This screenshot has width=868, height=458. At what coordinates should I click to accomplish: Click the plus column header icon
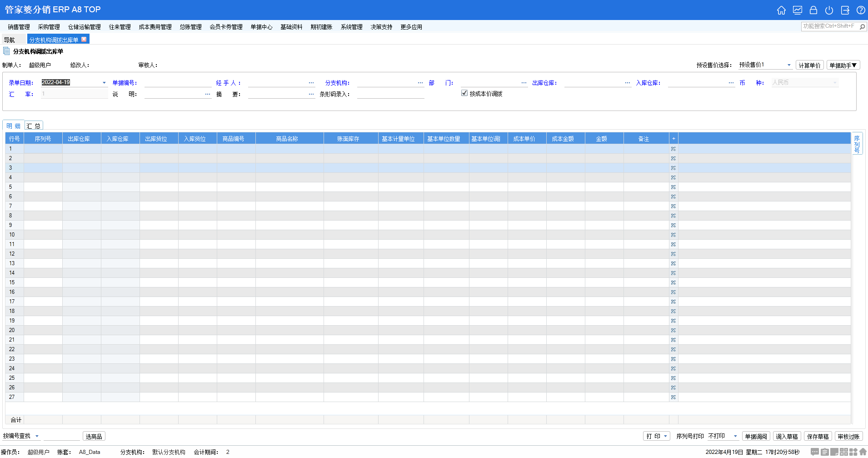673,139
